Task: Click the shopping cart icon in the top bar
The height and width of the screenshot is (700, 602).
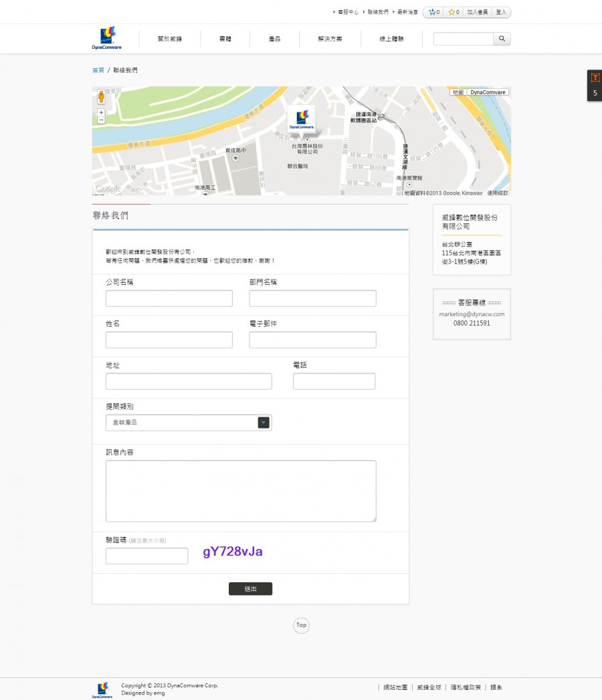Action: click(x=433, y=11)
